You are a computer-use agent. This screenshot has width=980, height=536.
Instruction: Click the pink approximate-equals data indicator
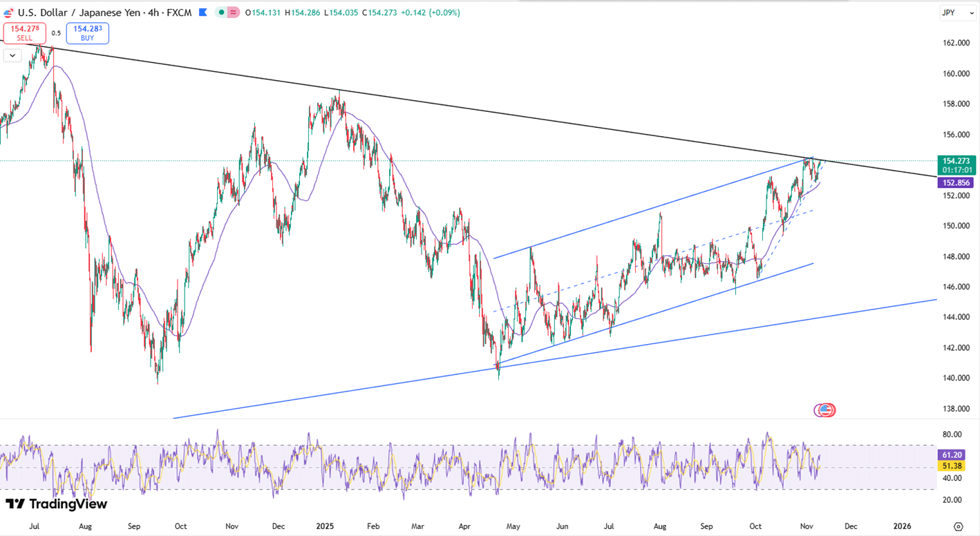(234, 12)
